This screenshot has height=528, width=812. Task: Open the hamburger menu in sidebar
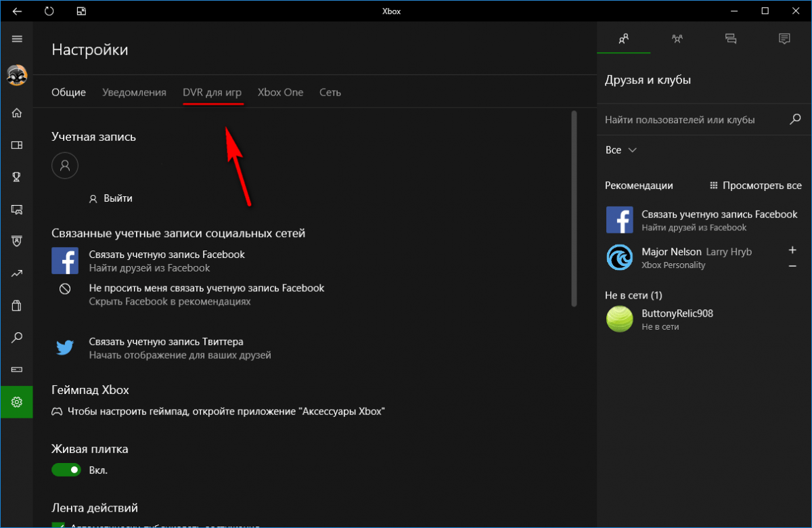point(17,39)
